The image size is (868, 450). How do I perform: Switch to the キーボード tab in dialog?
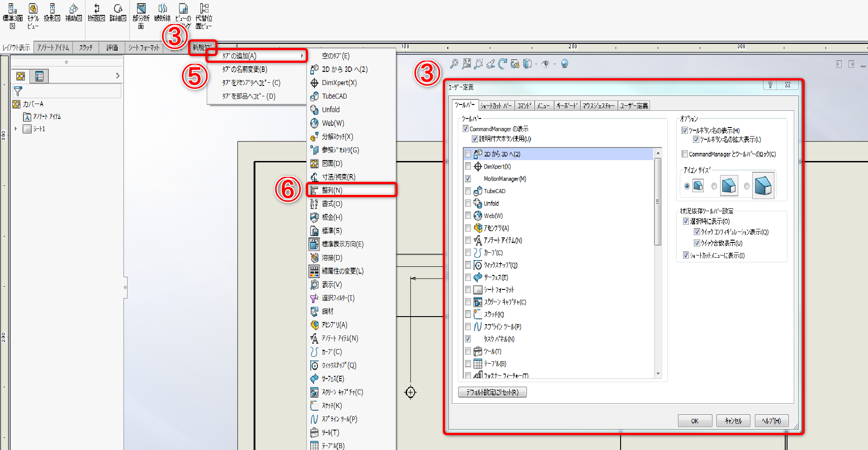click(x=567, y=106)
